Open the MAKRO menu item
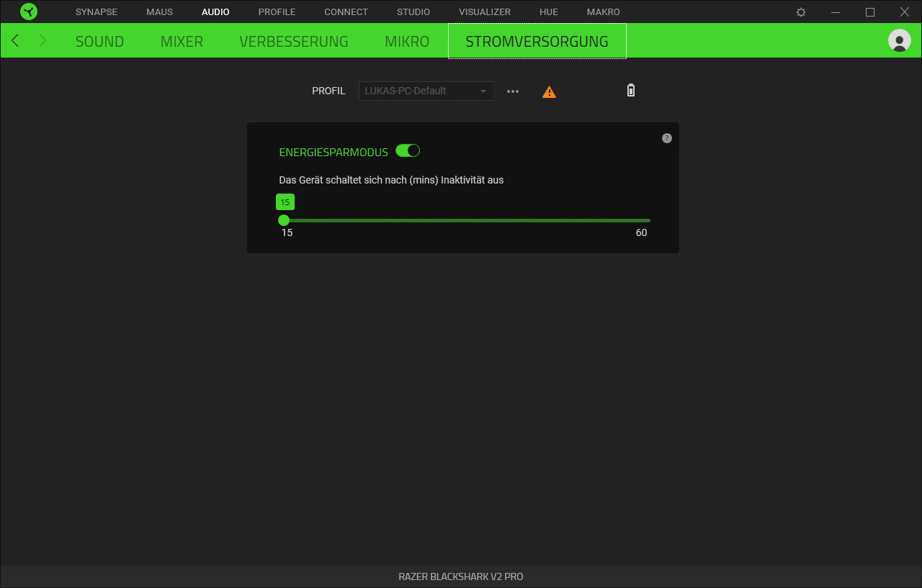The image size is (922, 588). pyautogui.click(x=603, y=12)
